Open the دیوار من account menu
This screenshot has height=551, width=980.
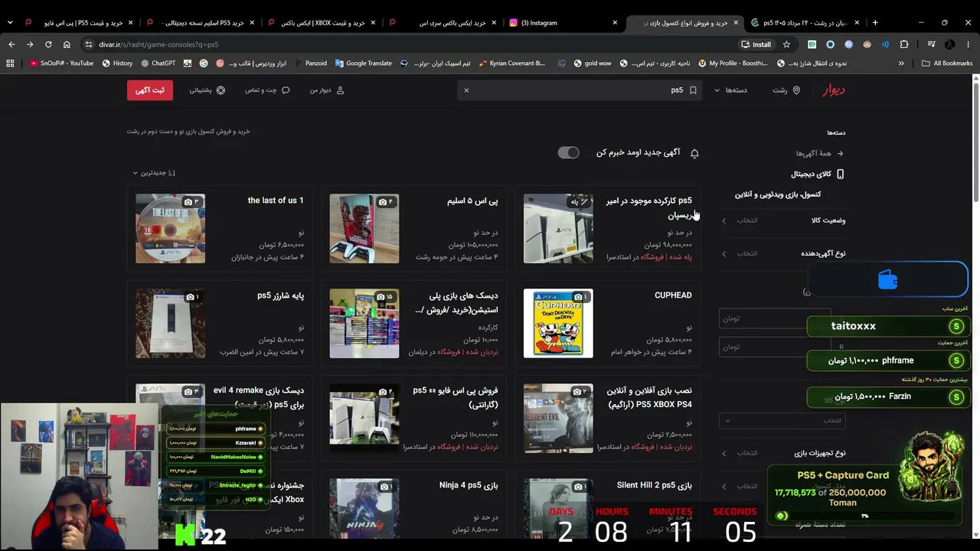[x=327, y=90]
